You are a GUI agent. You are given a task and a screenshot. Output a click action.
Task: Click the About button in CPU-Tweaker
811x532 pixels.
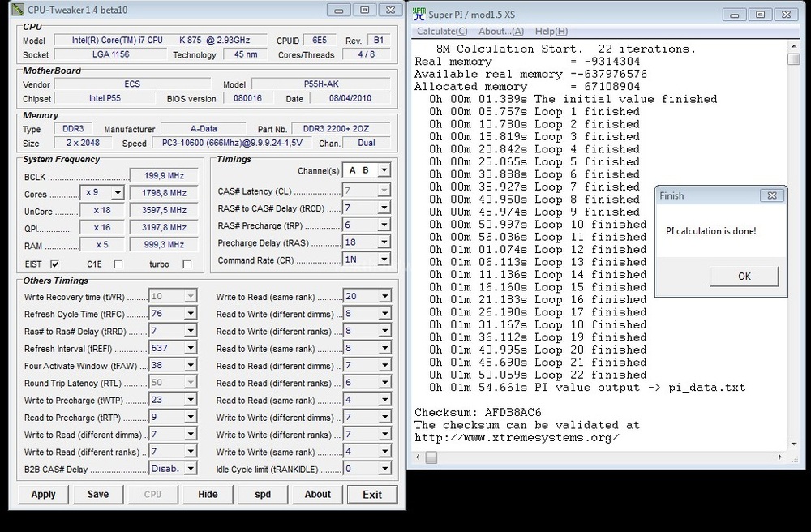pyautogui.click(x=318, y=494)
